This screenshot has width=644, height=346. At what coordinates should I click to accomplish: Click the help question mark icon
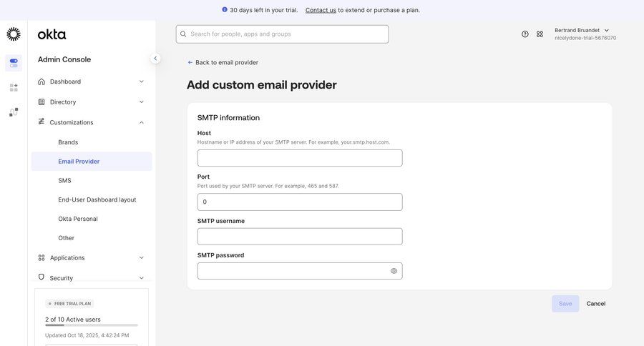[x=525, y=34]
